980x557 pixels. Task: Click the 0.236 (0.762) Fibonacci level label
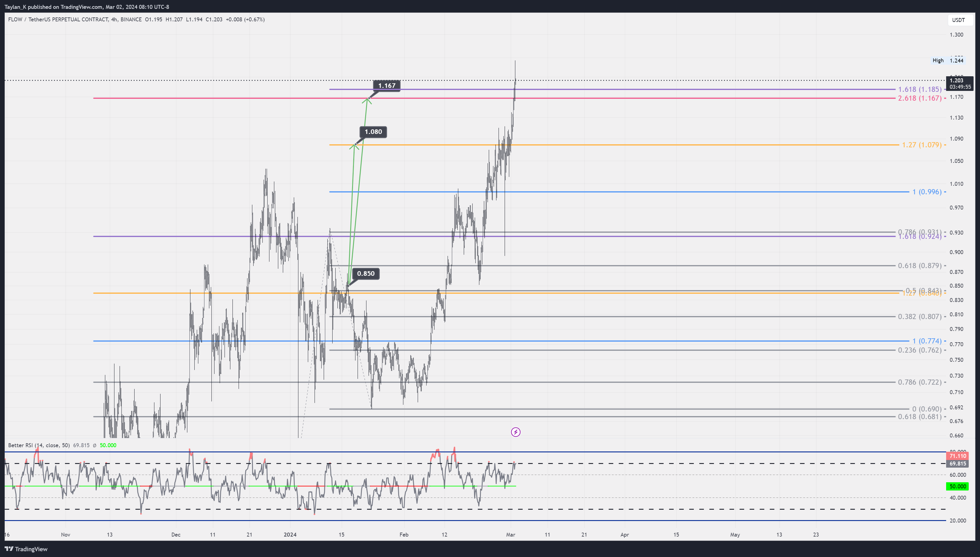(x=920, y=350)
